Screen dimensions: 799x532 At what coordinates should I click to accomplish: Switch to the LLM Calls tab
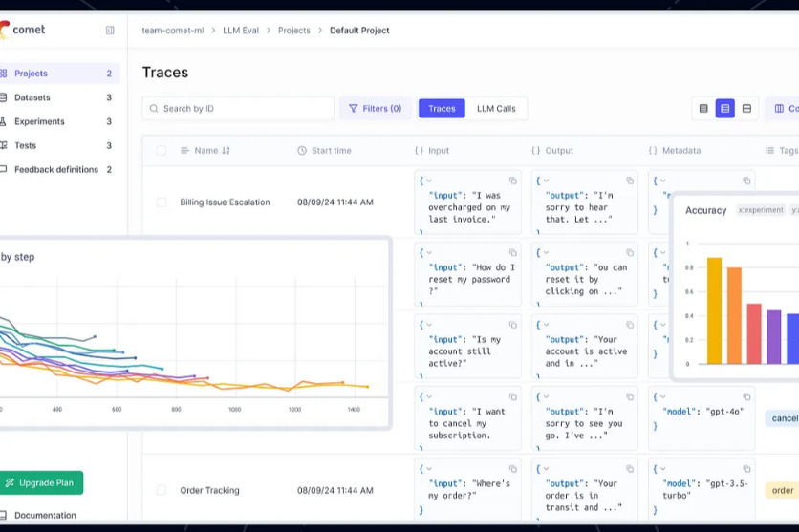point(496,109)
